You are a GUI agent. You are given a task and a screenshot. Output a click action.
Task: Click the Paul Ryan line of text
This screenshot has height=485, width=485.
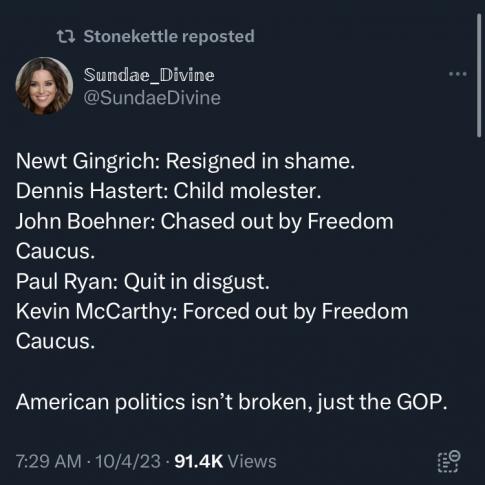pos(143,282)
